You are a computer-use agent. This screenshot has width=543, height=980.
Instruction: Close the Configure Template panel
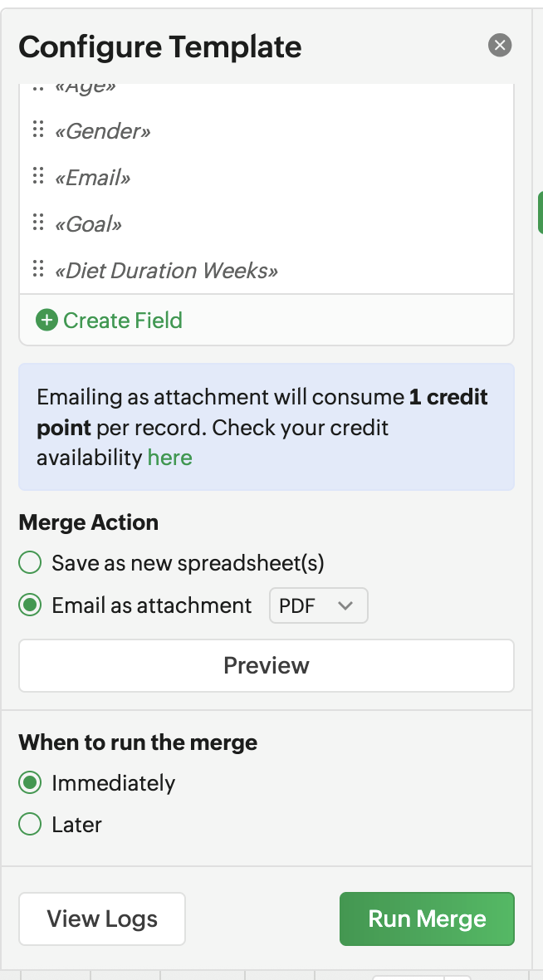(499, 46)
